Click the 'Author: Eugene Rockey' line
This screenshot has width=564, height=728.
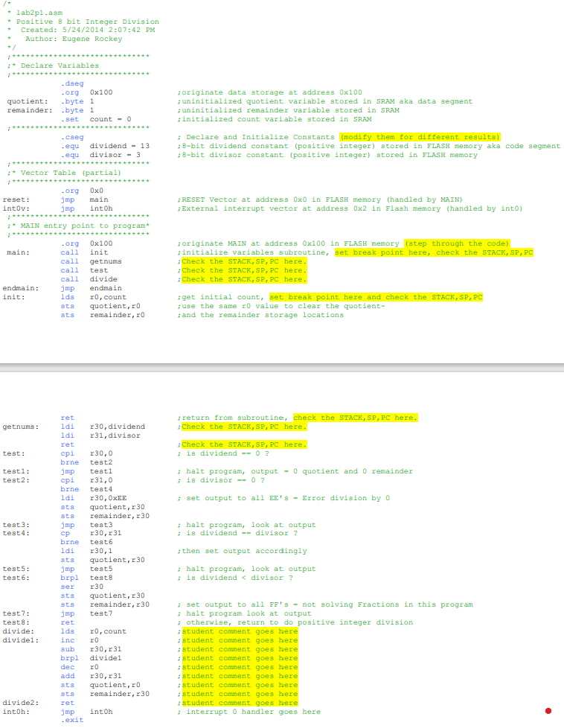(x=74, y=39)
